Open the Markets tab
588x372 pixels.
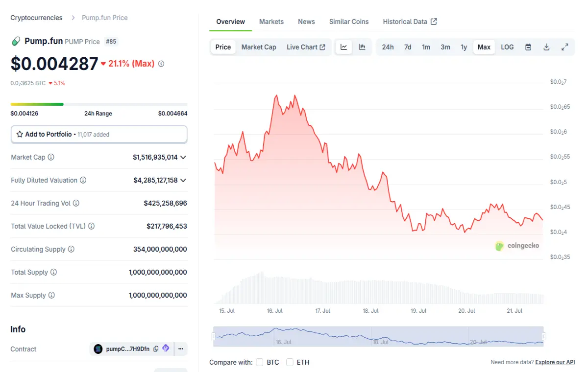click(x=271, y=22)
